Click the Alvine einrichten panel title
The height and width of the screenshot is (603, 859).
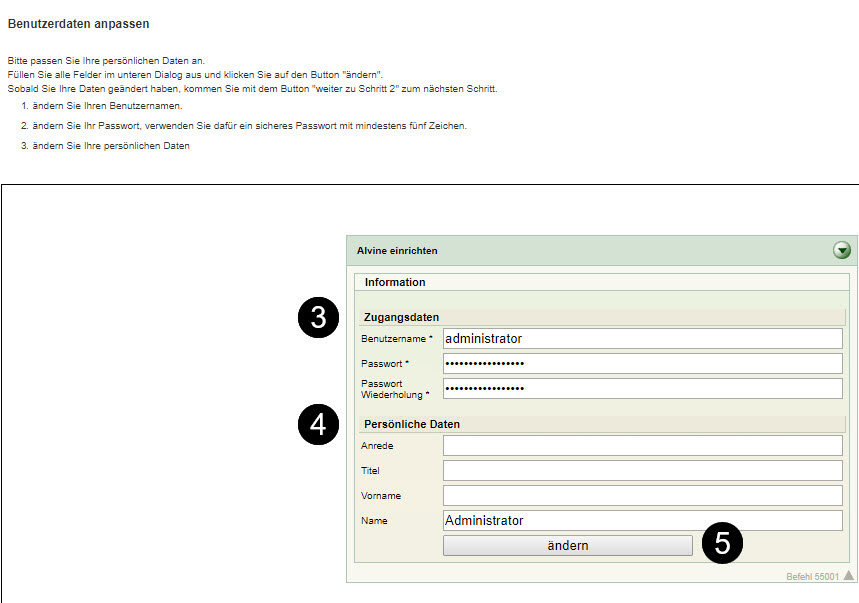pyautogui.click(x=397, y=251)
